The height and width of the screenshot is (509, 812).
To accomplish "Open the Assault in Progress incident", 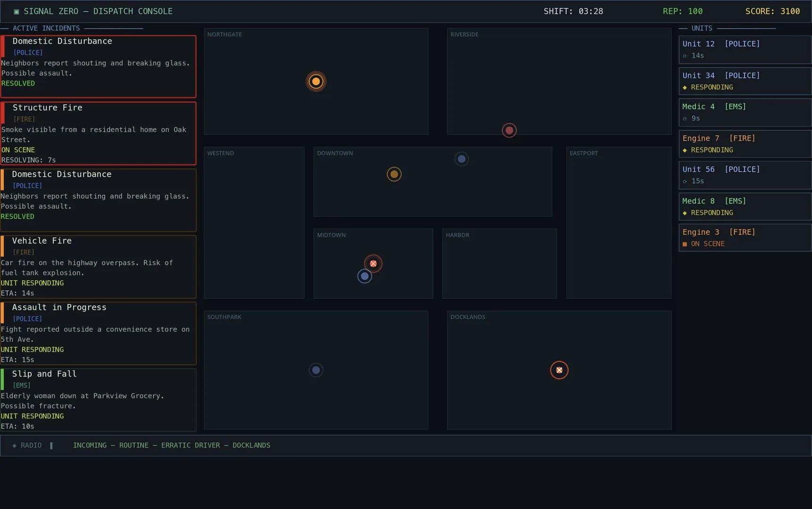I will coord(98,333).
